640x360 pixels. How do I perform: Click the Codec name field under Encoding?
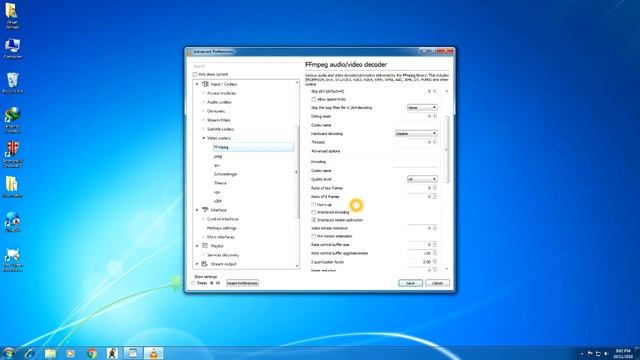pos(416,171)
